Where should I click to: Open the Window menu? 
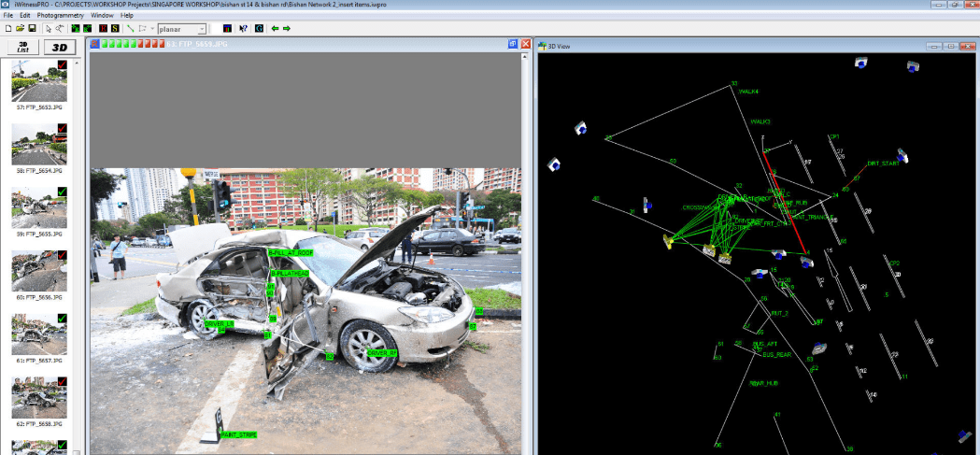tap(102, 15)
